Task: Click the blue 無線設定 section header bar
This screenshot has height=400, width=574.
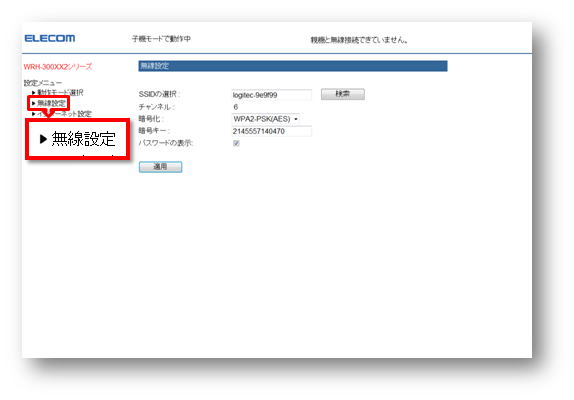Action: coord(293,66)
